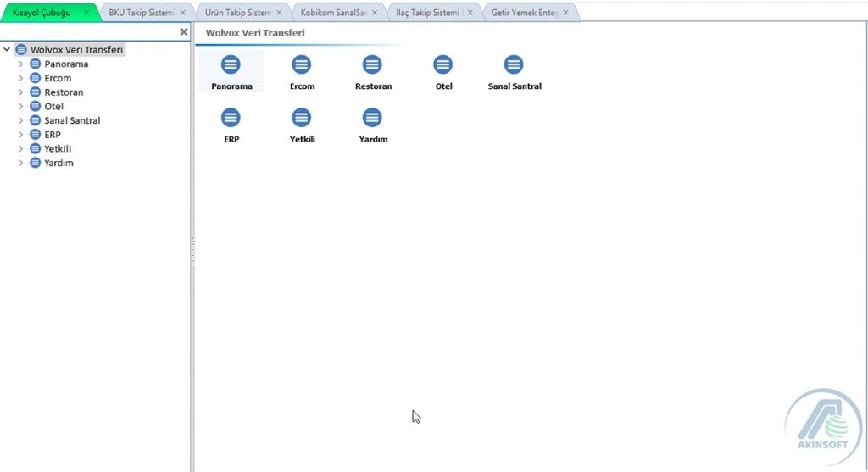The image size is (868, 472).
Task: Expand the ERP tree node
Action: [21, 135]
